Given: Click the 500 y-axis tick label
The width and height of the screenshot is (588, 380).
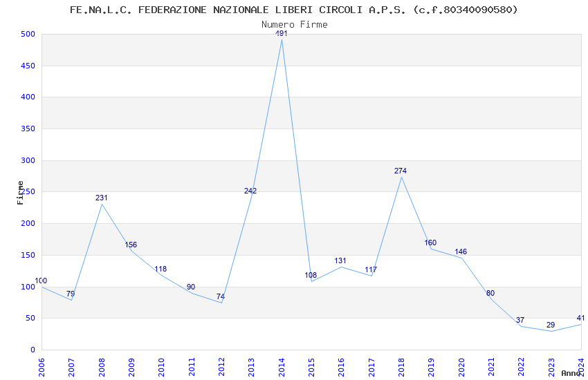Looking at the screenshot, I should pos(28,34).
